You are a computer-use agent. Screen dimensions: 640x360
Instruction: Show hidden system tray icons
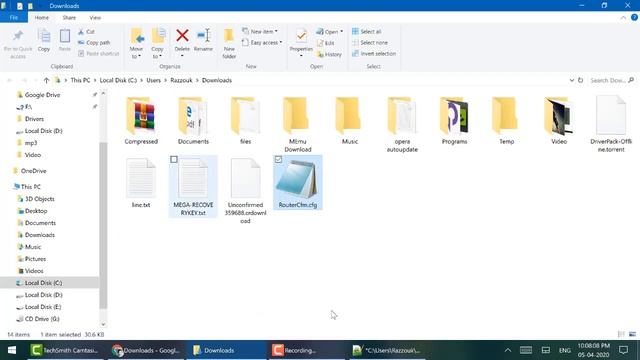click(507, 350)
